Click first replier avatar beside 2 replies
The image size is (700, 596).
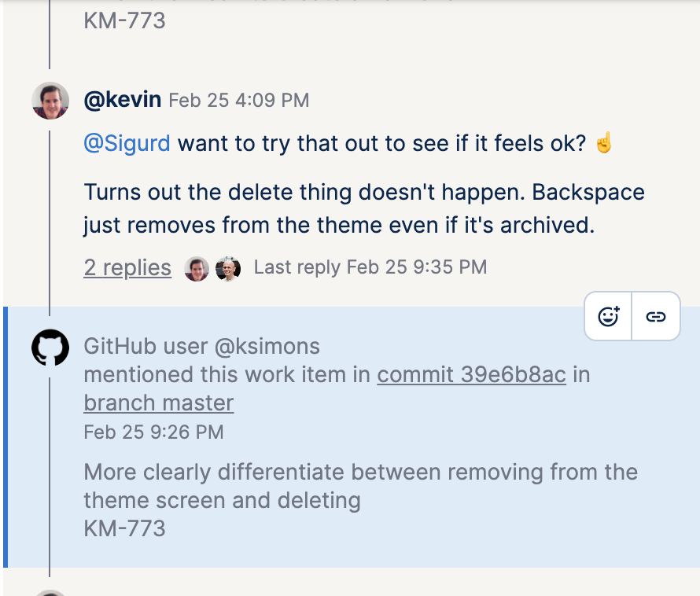point(197,268)
